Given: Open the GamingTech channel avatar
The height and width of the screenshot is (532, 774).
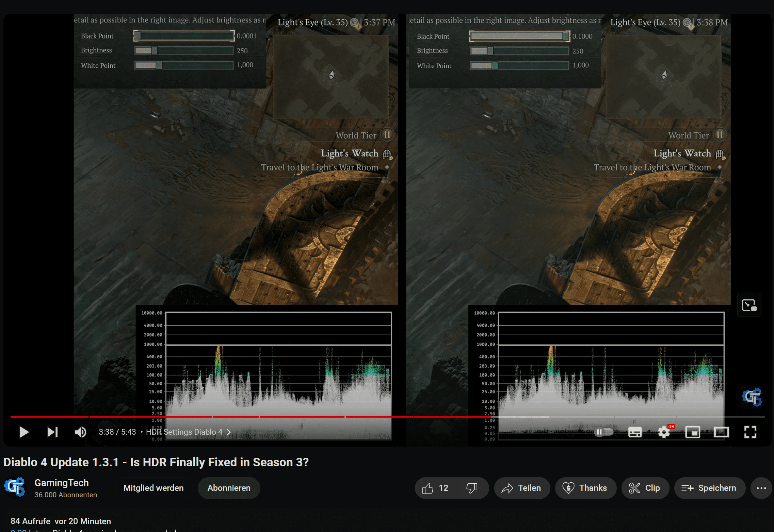Looking at the screenshot, I should [15, 487].
